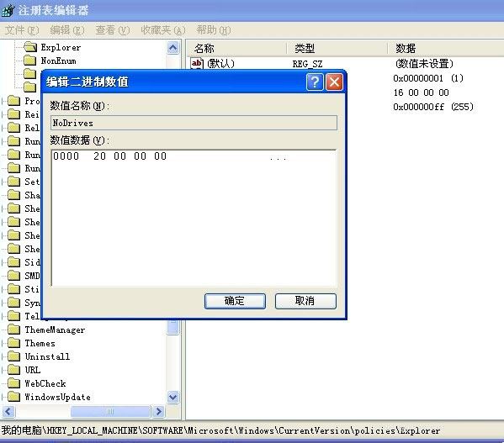The height and width of the screenshot is (443, 504).
Task: Click the registry editor title bar icon
Action: (x=8, y=10)
